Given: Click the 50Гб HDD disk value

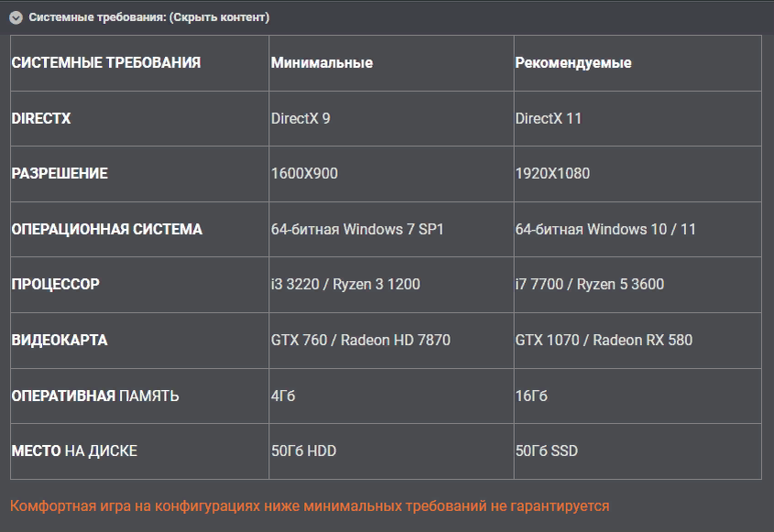Looking at the screenshot, I should (304, 451).
